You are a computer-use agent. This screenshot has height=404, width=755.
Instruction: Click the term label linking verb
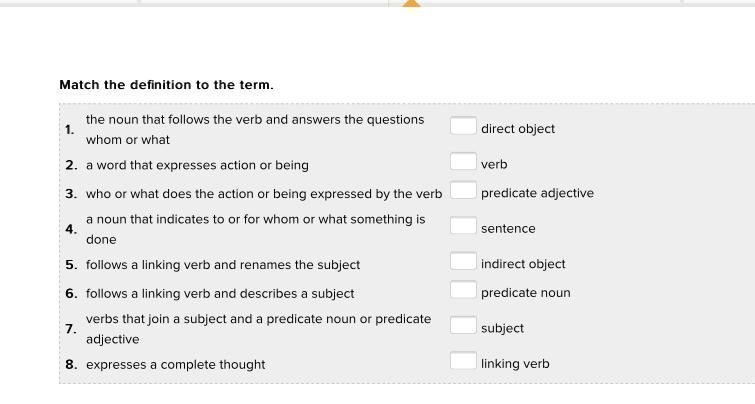pyautogui.click(x=515, y=364)
